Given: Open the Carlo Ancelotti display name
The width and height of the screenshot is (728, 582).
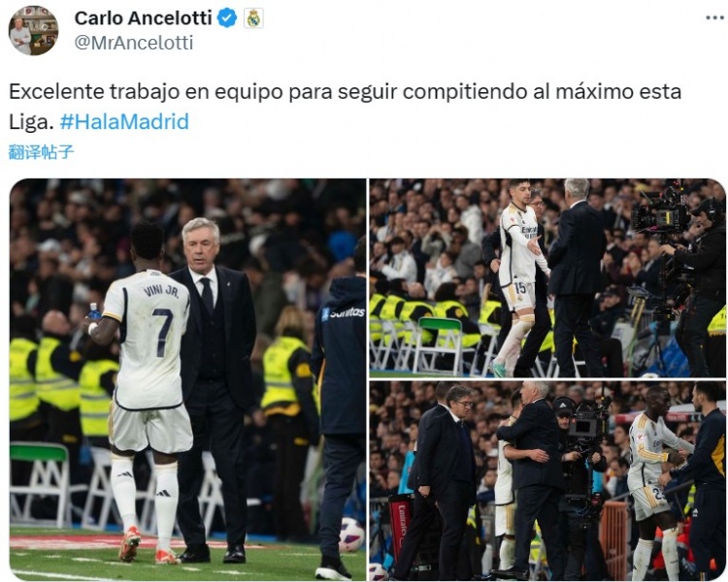Looking at the screenshot, I should tap(143, 18).
